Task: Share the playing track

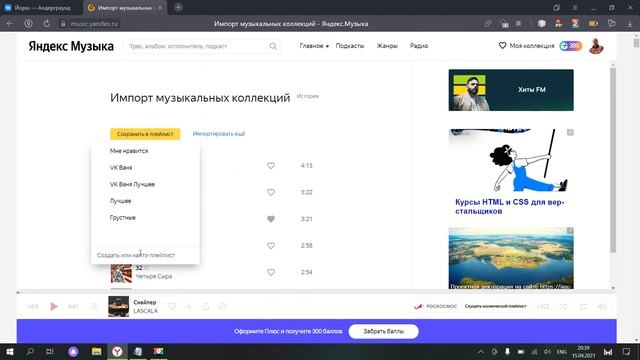Action: (205, 306)
